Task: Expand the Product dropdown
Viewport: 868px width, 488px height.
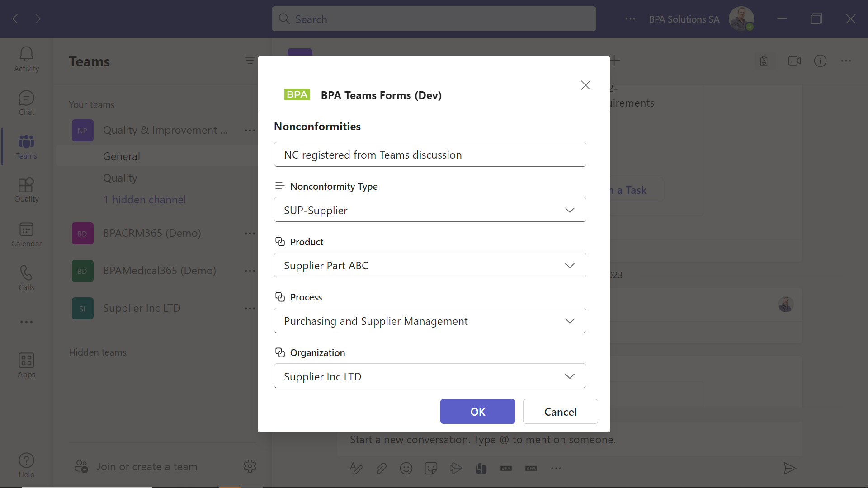Action: (x=430, y=265)
